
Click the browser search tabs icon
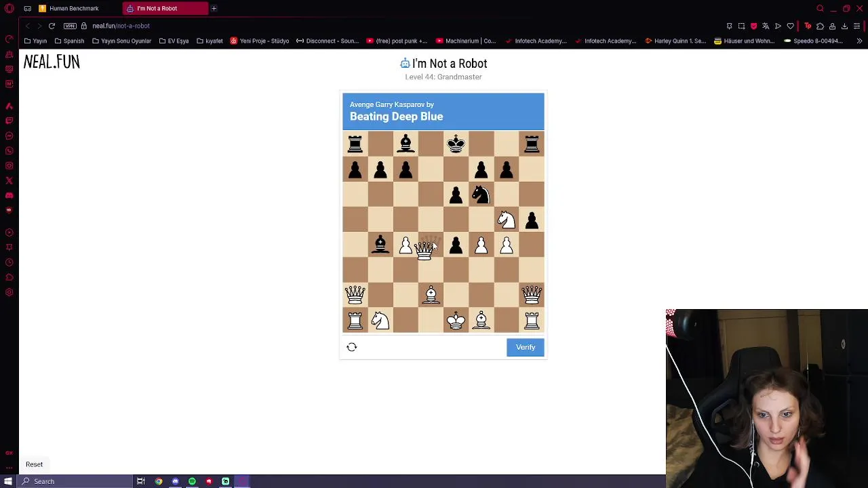[820, 8]
